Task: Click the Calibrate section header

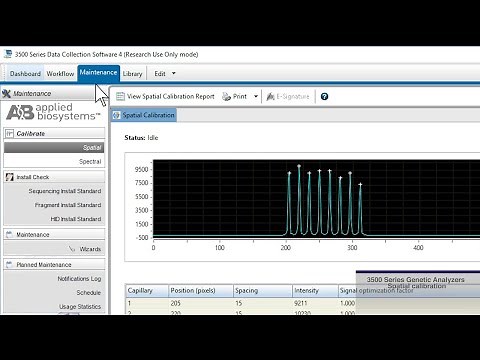Action: coord(54,134)
